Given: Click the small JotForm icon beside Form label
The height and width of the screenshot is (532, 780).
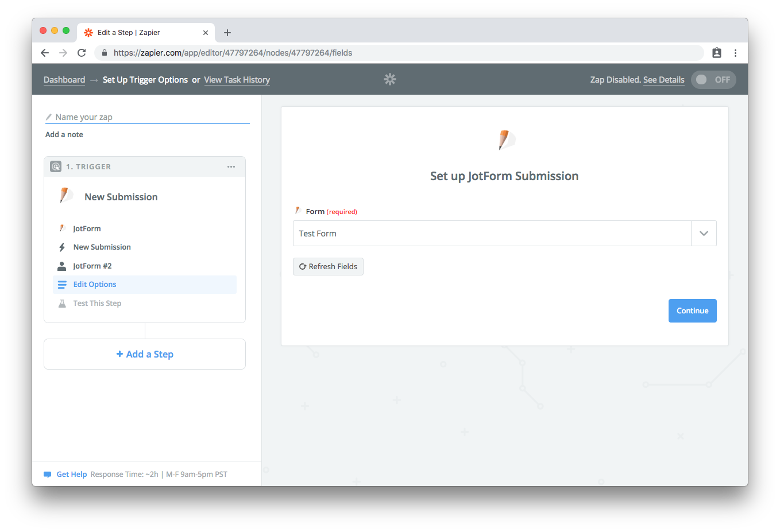Looking at the screenshot, I should (x=298, y=211).
